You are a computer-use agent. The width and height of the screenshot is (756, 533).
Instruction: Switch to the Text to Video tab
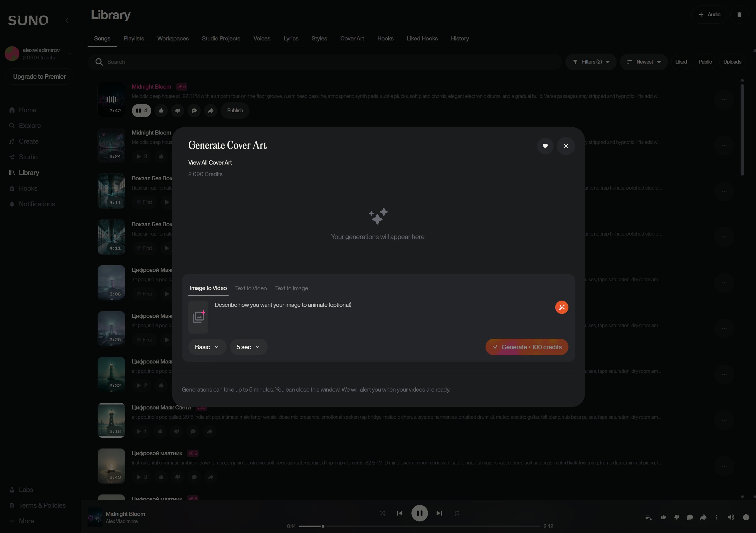tap(251, 288)
